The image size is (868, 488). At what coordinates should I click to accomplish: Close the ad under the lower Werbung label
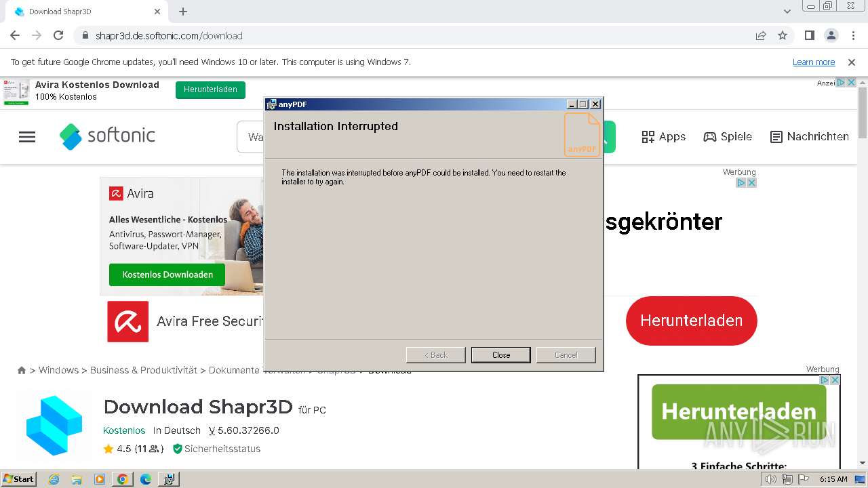tap(835, 380)
